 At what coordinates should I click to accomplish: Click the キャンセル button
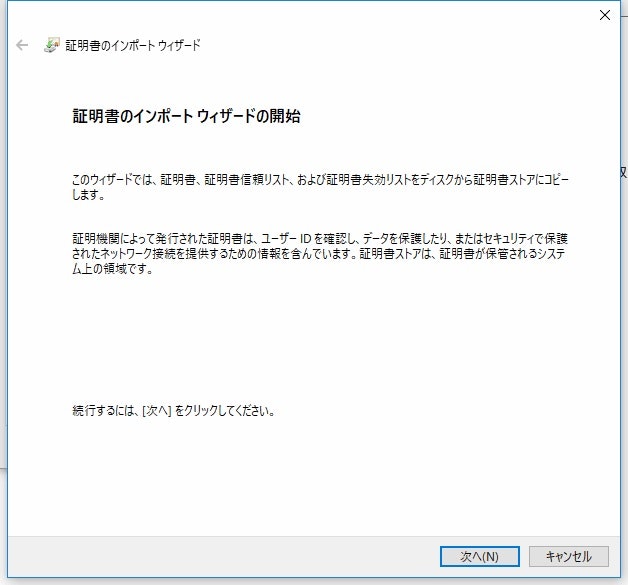[569, 556]
